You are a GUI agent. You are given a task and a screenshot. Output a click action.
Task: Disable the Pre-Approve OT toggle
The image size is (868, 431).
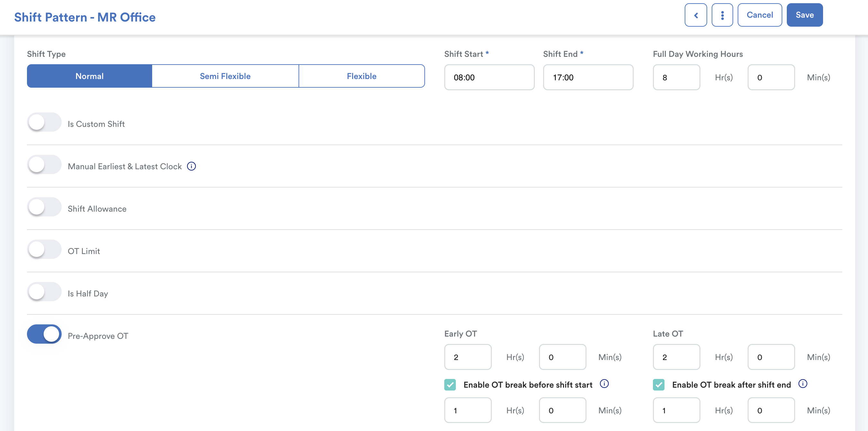pos(44,334)
